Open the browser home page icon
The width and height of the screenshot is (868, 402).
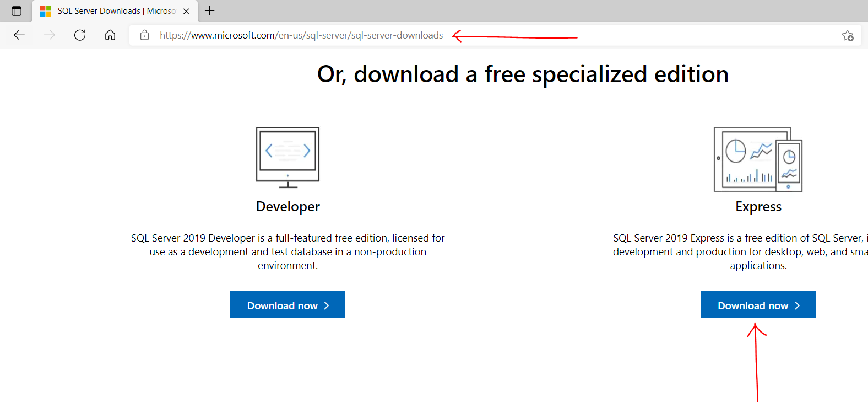coord(110,35)
